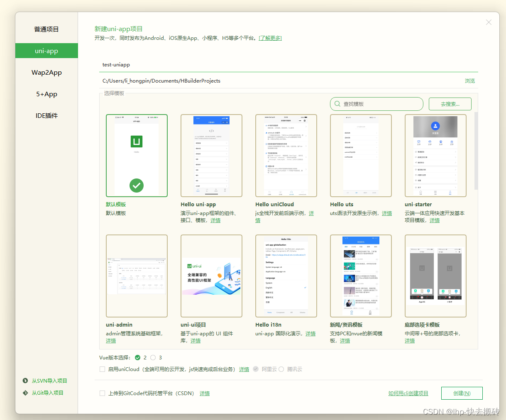Select the 底部选项卡模板 template thumbnail

[x=435, y=276]
